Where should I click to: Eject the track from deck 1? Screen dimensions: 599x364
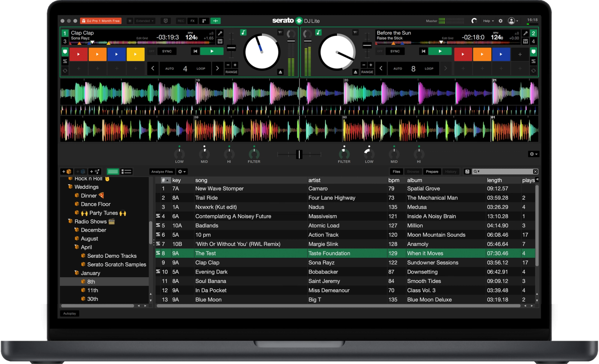[280, 72]
